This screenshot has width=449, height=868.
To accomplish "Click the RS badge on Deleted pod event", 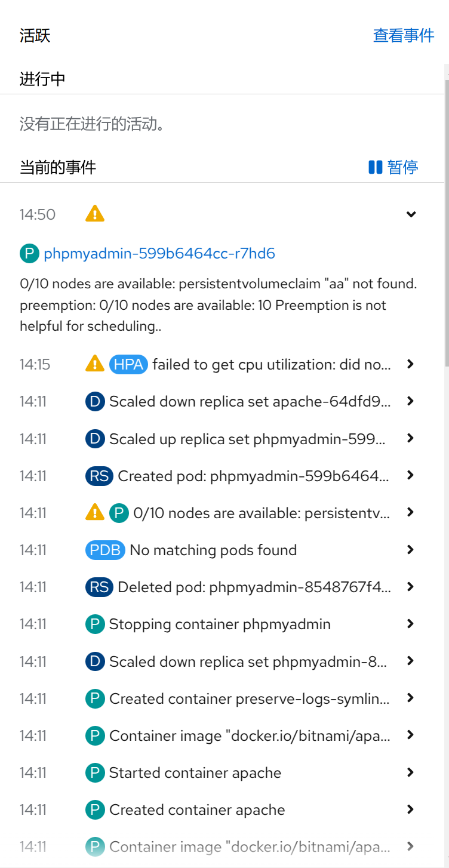I will pyautogui.click(x=99, y=587).
